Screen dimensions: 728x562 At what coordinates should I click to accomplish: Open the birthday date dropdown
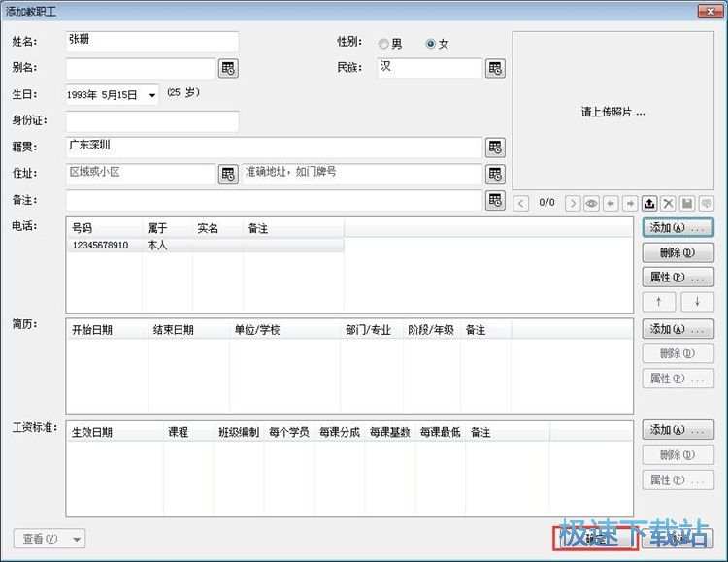pyautogui.click(x=151, y=95)
